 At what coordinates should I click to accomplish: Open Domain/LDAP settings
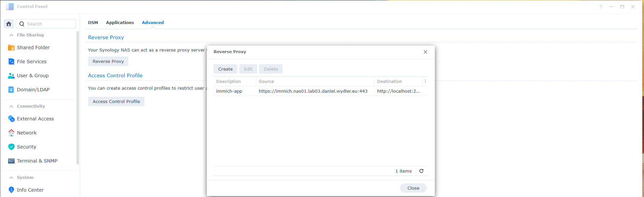click(33, 90)
